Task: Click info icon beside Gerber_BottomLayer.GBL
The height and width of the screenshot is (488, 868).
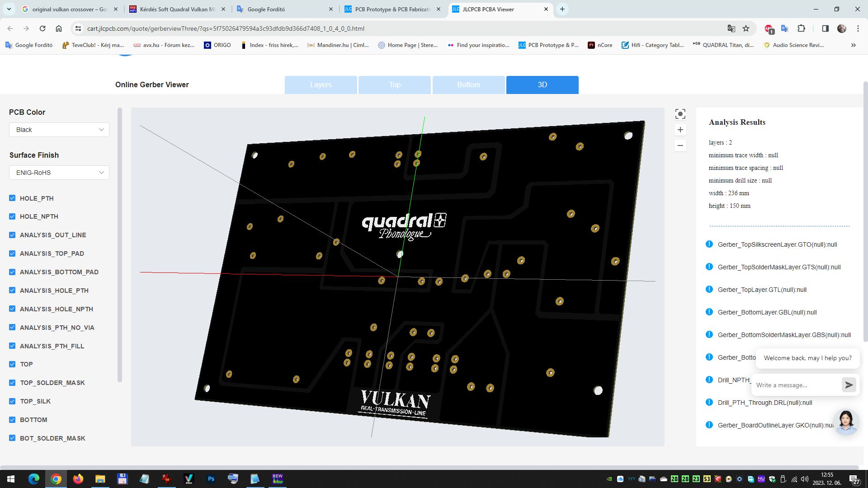Action: point(709,312)
